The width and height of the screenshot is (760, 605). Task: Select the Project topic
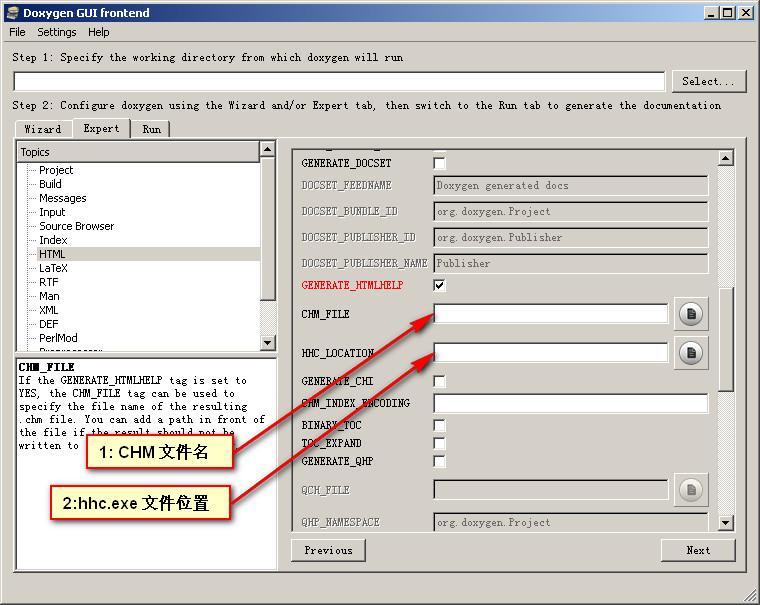coord(56,170)
